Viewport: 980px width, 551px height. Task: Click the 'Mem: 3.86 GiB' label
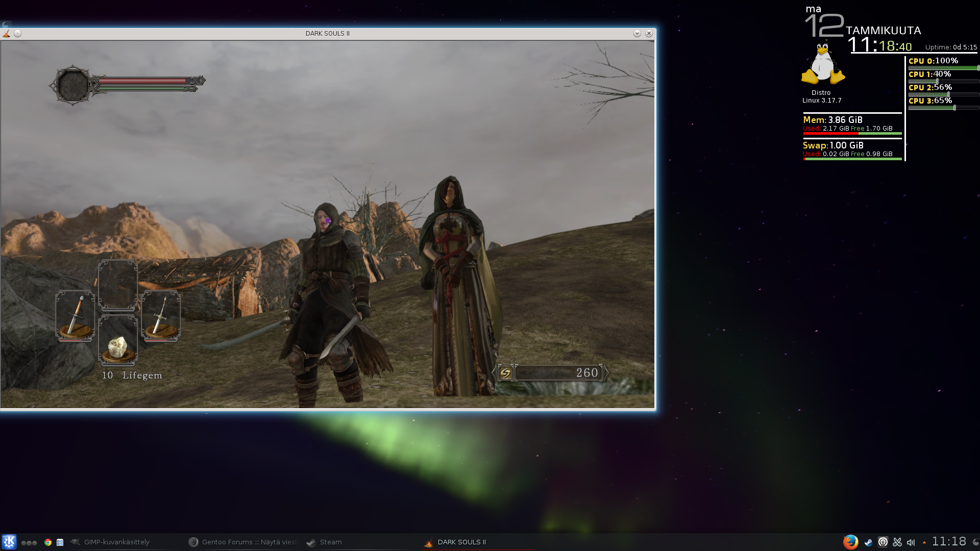(x=832, y=120)
